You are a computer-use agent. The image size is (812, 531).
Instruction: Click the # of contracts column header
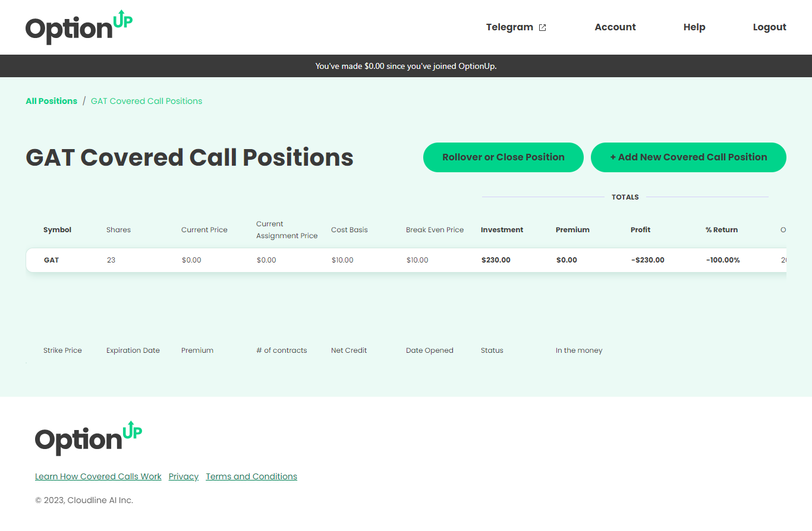(x=282, y=350)
